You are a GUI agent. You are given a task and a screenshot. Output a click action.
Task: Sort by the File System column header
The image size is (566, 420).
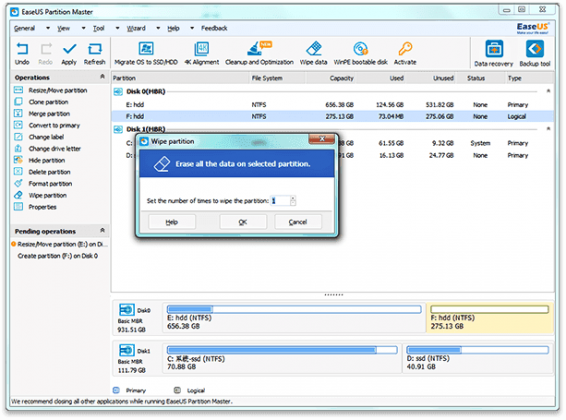click(x=278, y=78)
